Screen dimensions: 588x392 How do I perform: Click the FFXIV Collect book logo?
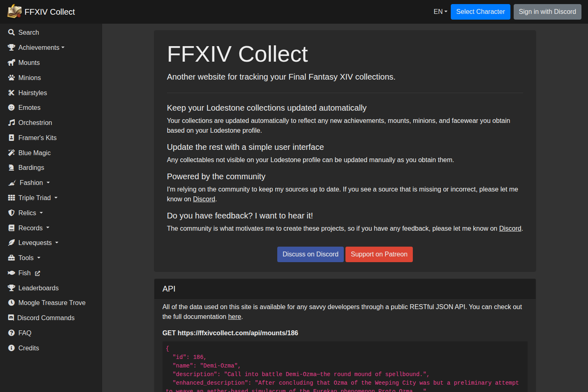click(x=13, y=11)
